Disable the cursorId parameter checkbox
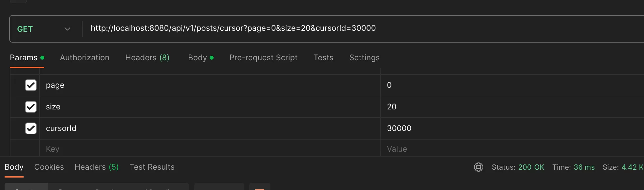 point(31,128)
